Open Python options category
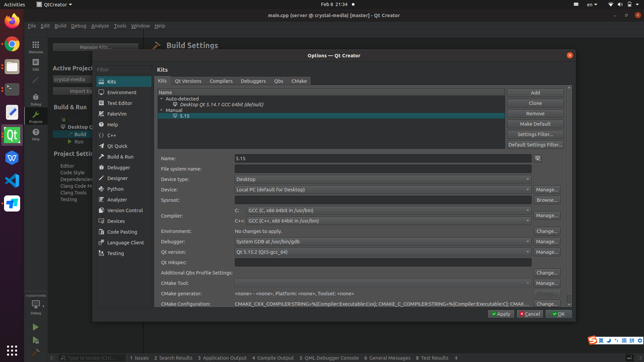The image size is (644, 362). pos(124,189)
